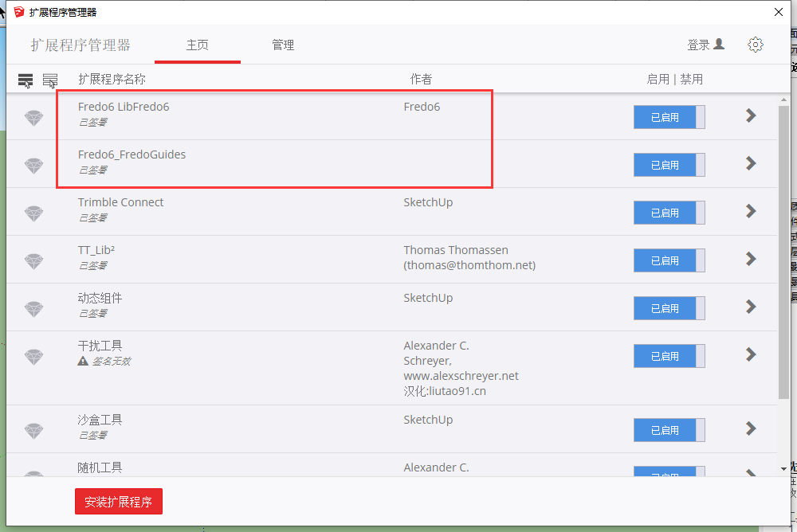
Task: Expand details arrow for 干扰工具
Action: pyautogui.click(x=751, y=354)
